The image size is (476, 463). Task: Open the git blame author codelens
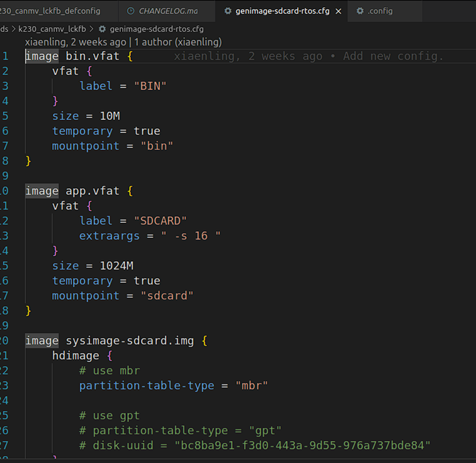pyautogui.click(x=123, y=42)
